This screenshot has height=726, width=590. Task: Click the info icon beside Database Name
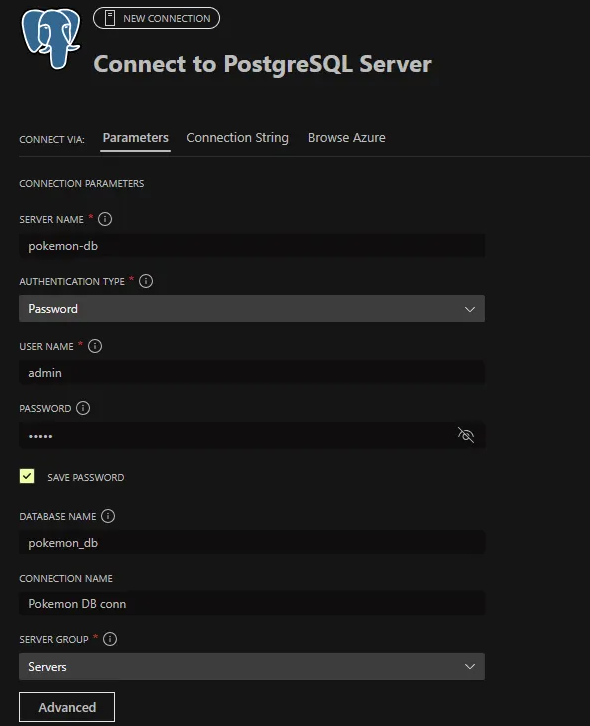(108, 516)
